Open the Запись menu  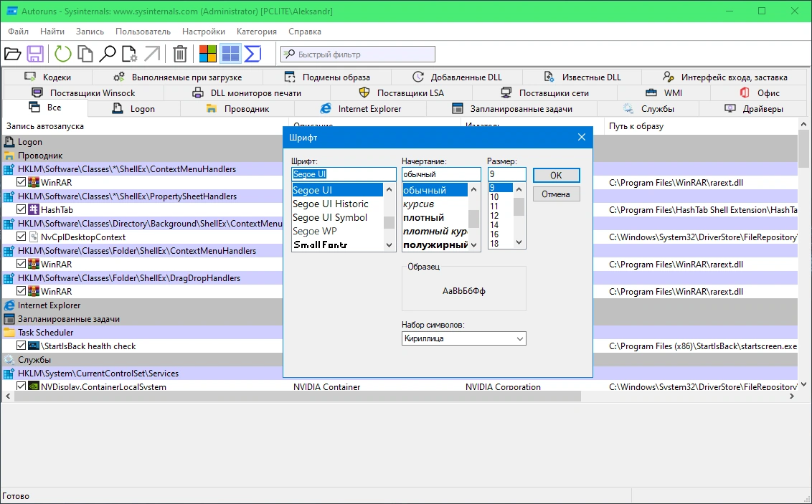coord(90,32)
